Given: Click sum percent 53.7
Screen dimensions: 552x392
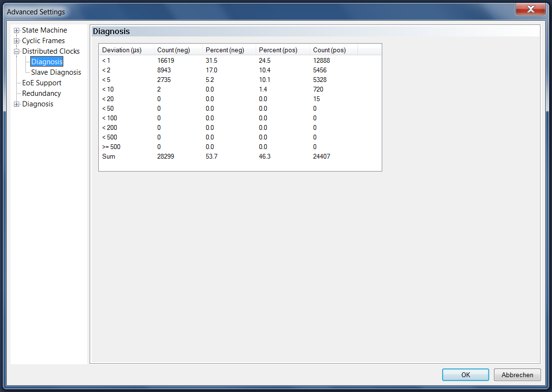Looking at the screenshot, I should click(x=211, y=156).
